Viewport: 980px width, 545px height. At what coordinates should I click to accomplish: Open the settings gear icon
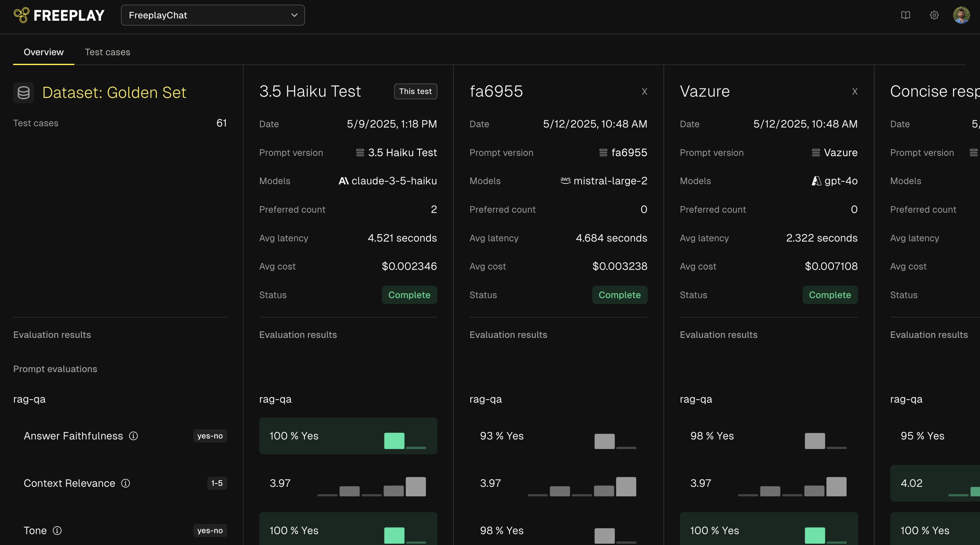coord(934,15)
